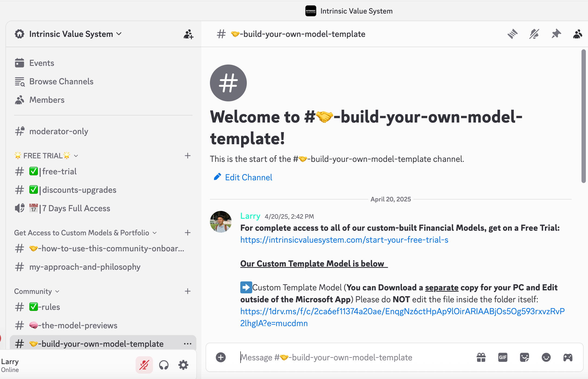Open the discounts-upgrades channel
Screen dimensions: 588x379
[103, 190]
